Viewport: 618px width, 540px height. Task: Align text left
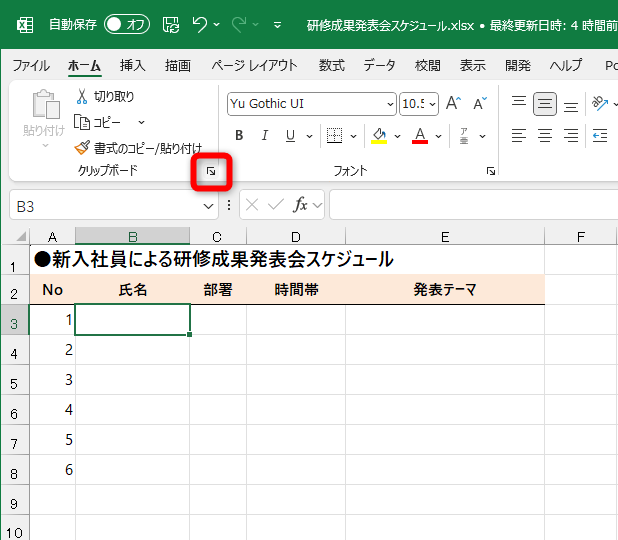coord(519,136)
